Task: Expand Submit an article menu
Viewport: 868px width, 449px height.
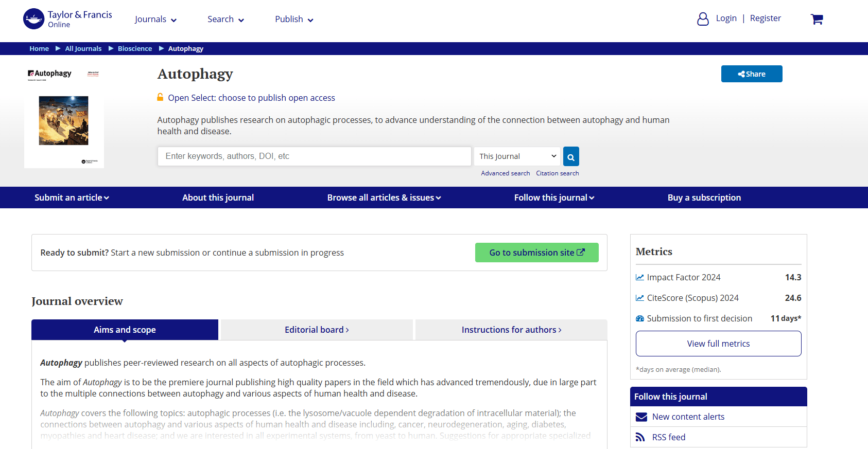Action: coord(72,197)
